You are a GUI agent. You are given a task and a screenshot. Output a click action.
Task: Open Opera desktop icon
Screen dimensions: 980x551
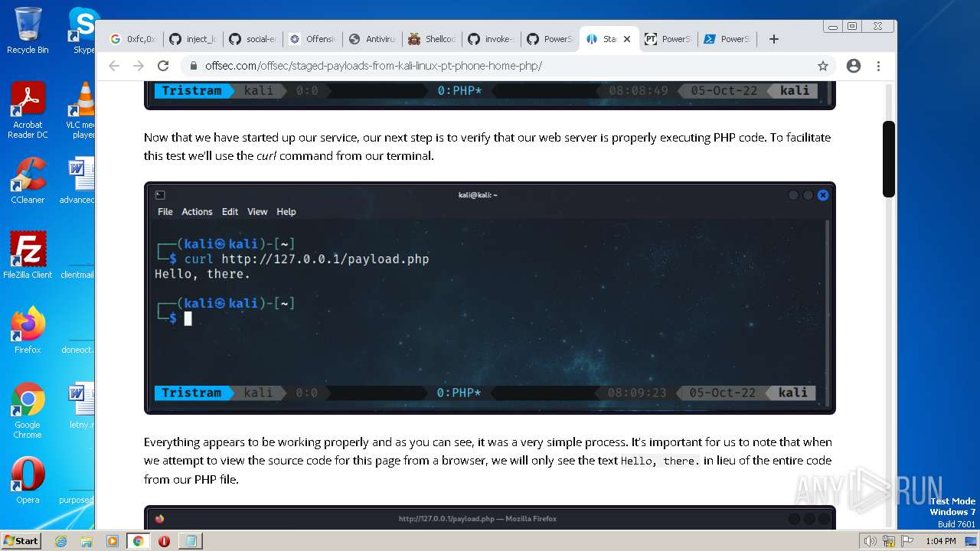pos(28,481)
